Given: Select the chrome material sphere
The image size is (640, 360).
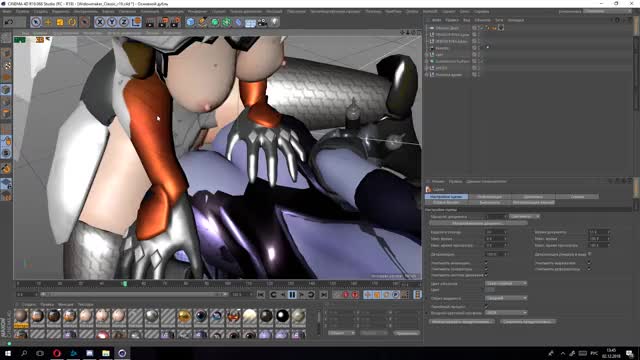Looking at the screenshot, I should click(x=151, y=316).
